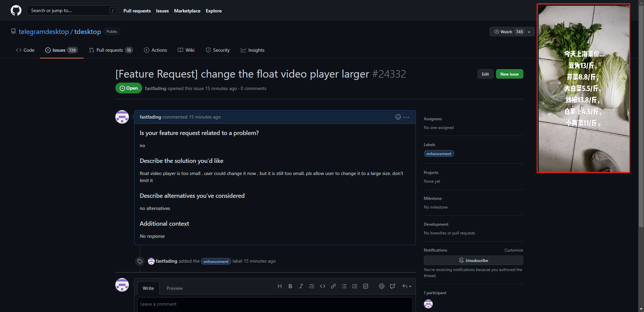Insert a link using the toolbar icon

click(x=333, y=286)
